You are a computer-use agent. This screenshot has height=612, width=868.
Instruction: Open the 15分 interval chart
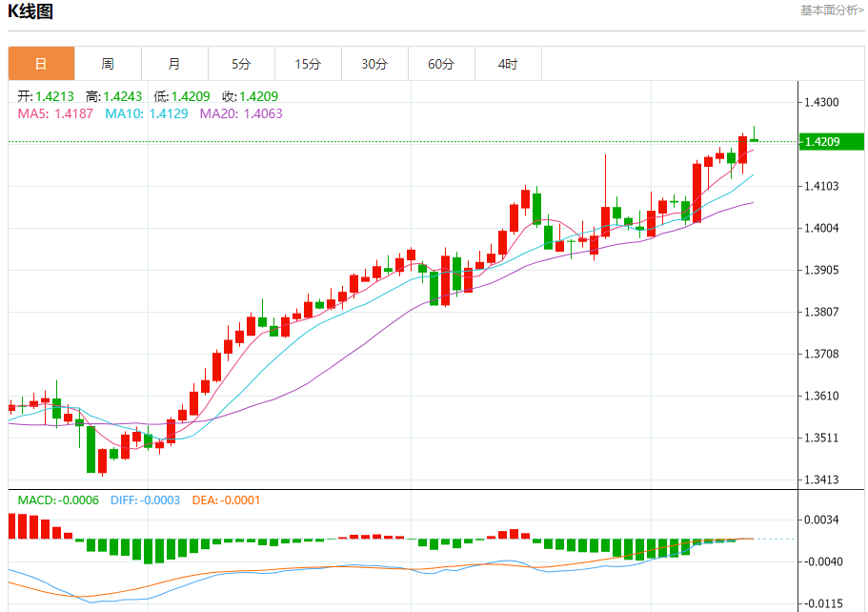pos(308,64)
